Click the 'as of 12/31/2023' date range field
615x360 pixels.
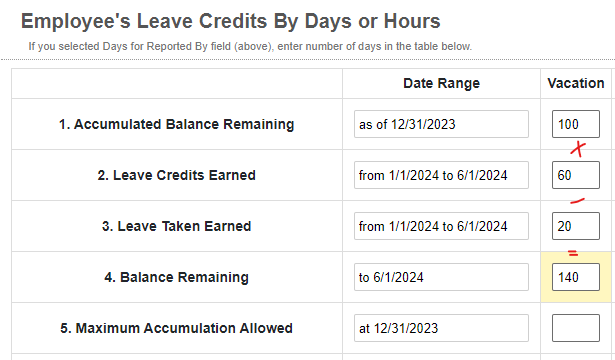pyautogui.click(x=441, y=124)
